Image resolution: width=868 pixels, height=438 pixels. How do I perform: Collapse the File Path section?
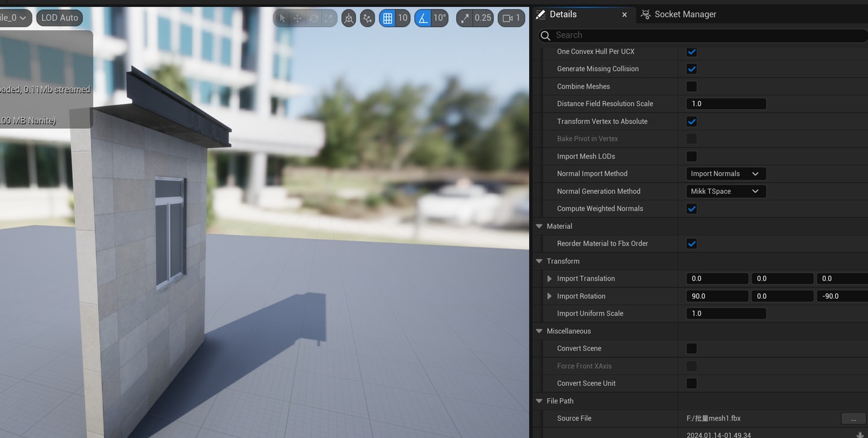[x=539, y=401]
